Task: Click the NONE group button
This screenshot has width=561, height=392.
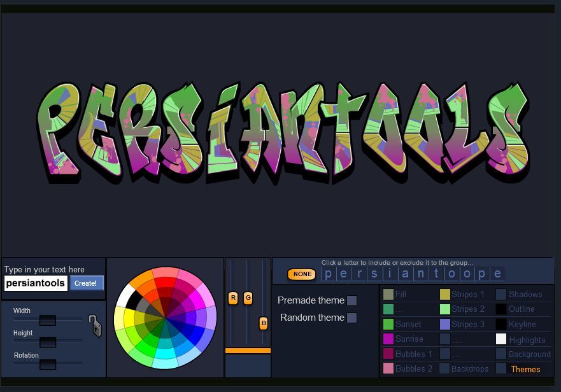Action: pos(302,274)
